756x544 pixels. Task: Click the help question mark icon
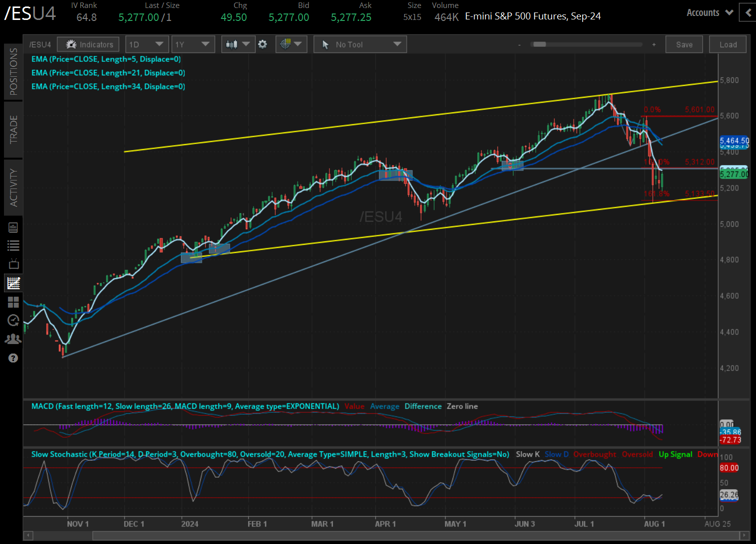pyautogui.click(x=13, y=358)
